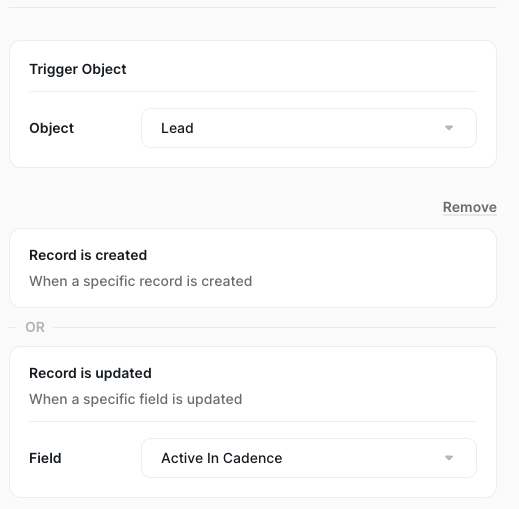
Task: Click the Remove link
Action: tap(470, 207)
